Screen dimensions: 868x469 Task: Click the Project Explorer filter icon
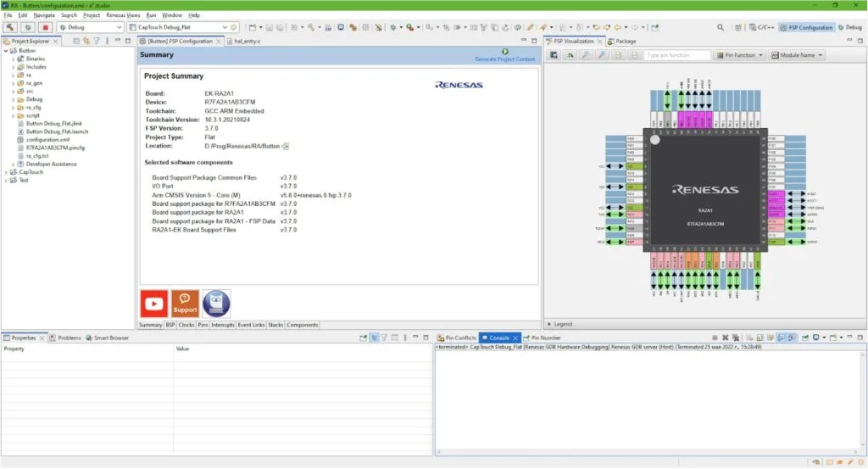click(97, 42)
